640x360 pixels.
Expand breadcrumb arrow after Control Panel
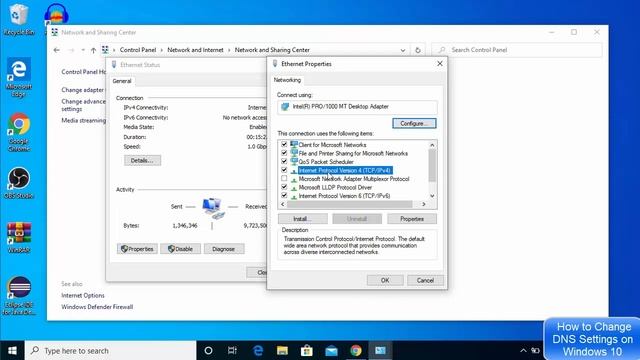(162, 50)
